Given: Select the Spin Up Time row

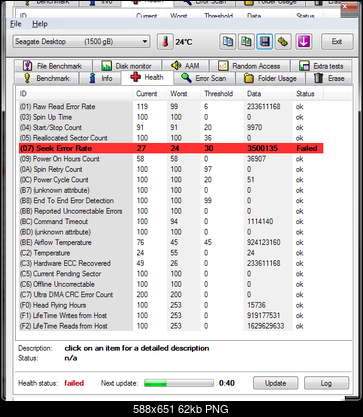Looking at the screenshot, I should click(171, 117).
